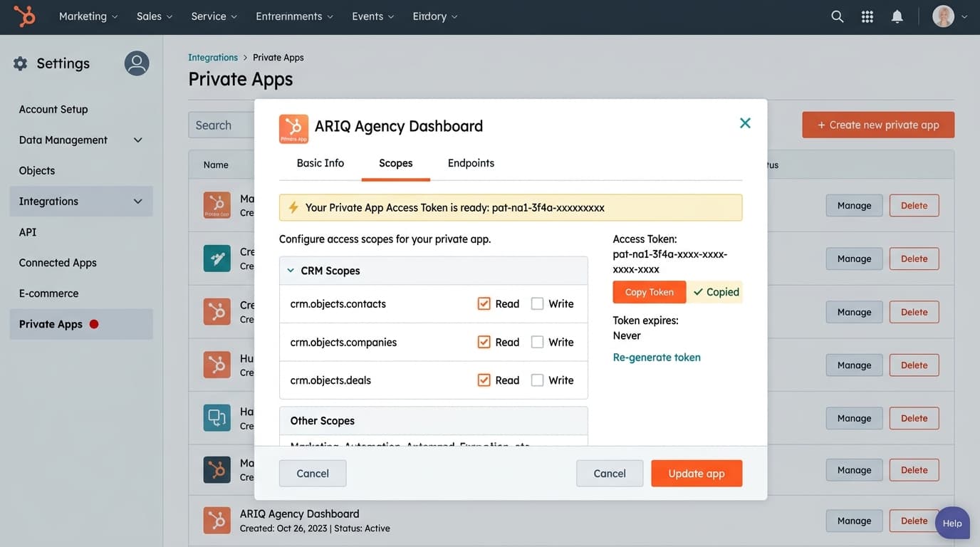Click the Integrations breadcrumb link
980x547 pixels.
click(x=213, y=58)
